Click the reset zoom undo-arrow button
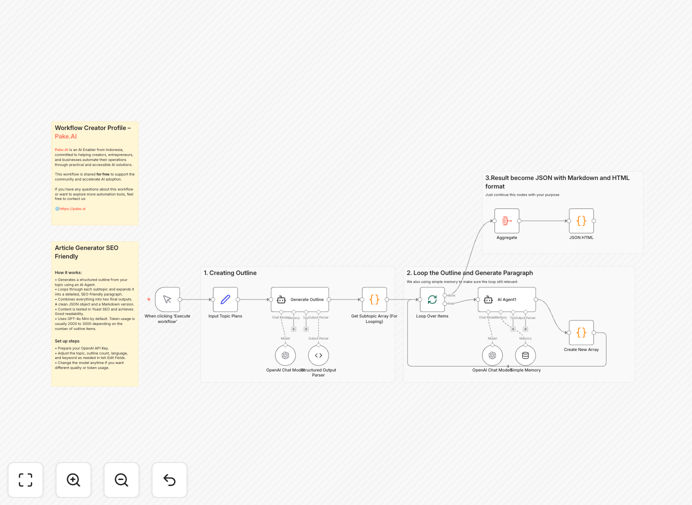The height and width of the screenshot is (505, 692). (x=169, y=480)
